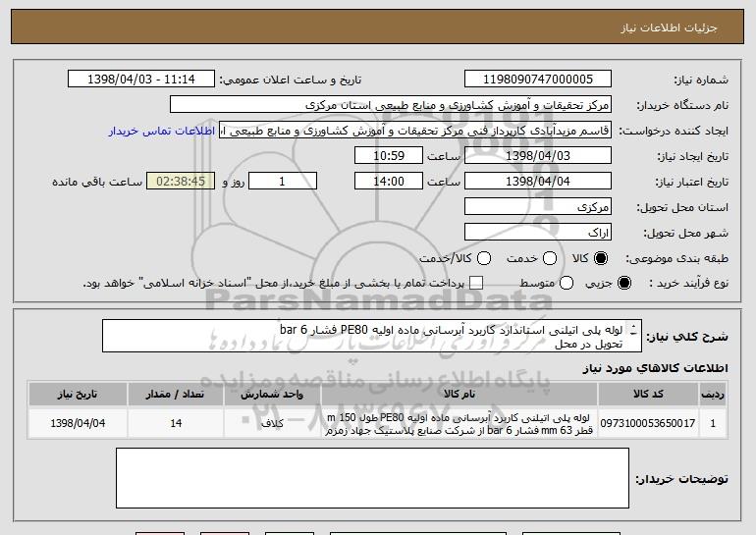The height and width of the screenshot is (535, 756).
Task: Click the شرح کلی نیاز description box
Action: point(372,336)
